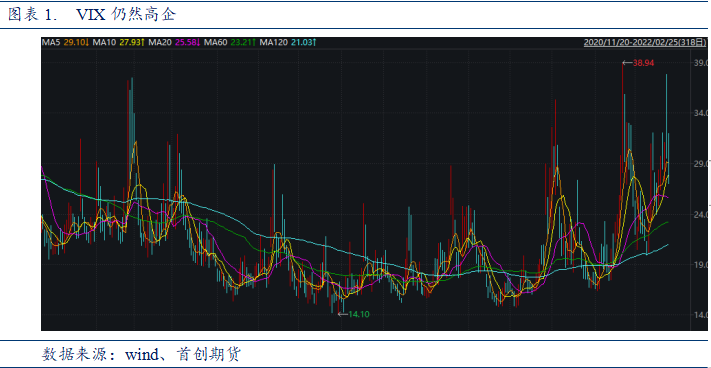
Task: Click the 38.94 high price marker
Action: pos(644,63)
